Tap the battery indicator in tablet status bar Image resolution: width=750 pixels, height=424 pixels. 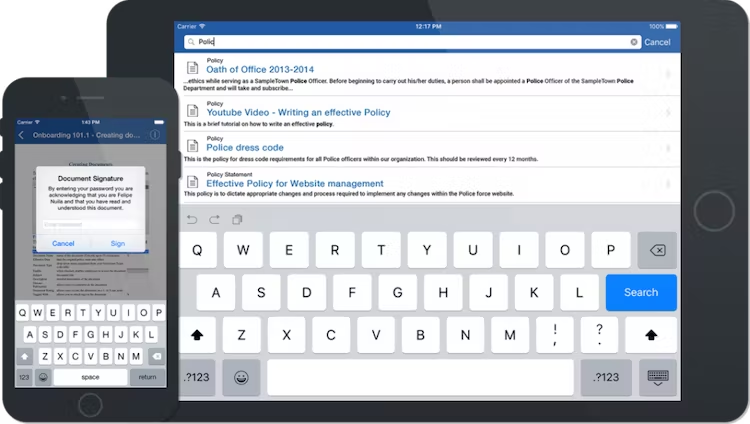point(672,26)
